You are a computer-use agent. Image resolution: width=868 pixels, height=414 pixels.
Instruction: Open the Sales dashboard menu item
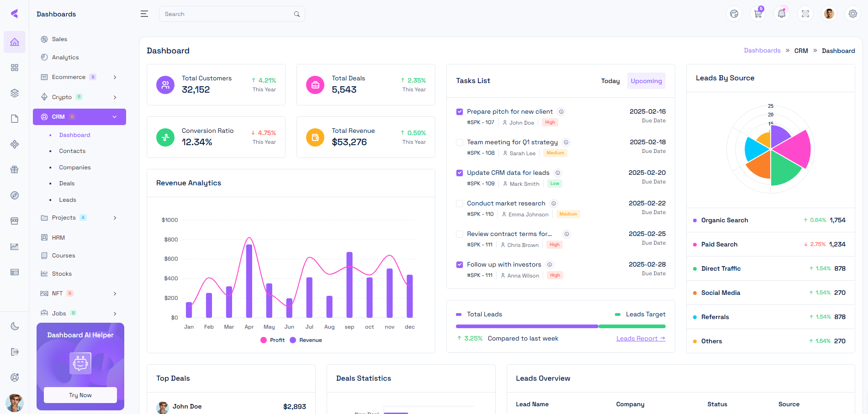(x=79, y=39)
